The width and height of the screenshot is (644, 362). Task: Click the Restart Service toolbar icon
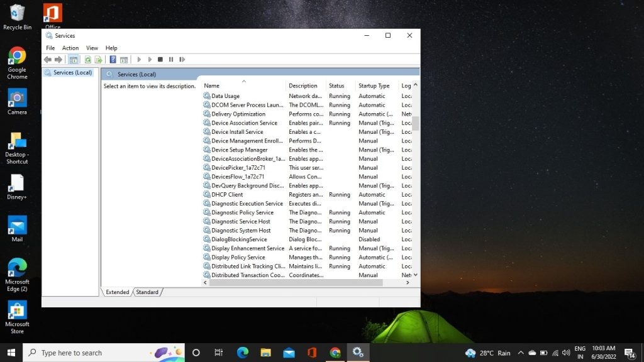coord(182,60)
